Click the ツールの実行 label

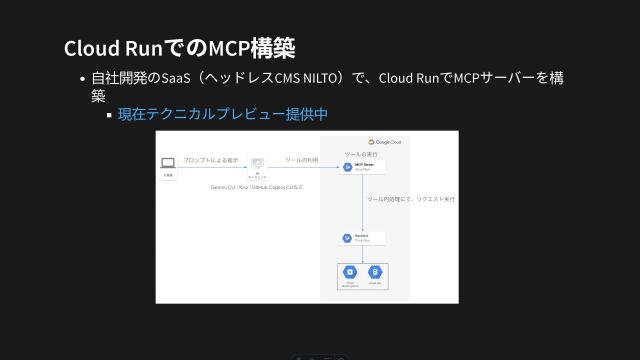[x=361, y=154]
